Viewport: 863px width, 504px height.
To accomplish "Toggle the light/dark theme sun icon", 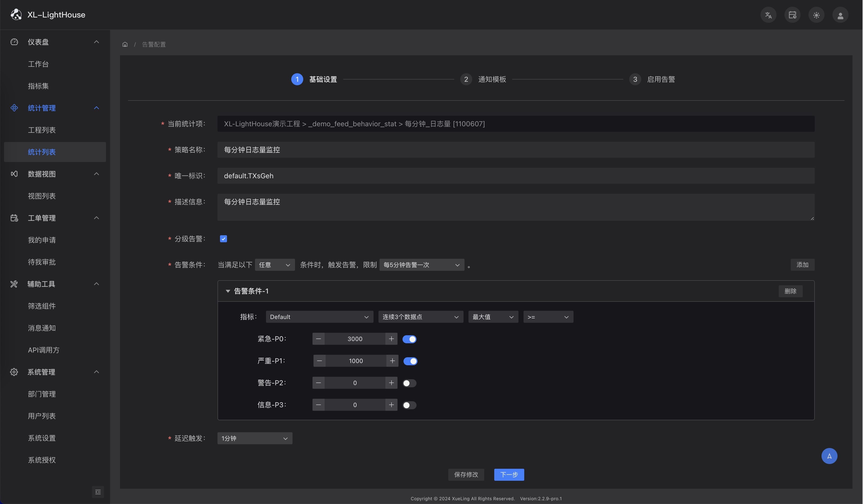I will tap(816, 15).
